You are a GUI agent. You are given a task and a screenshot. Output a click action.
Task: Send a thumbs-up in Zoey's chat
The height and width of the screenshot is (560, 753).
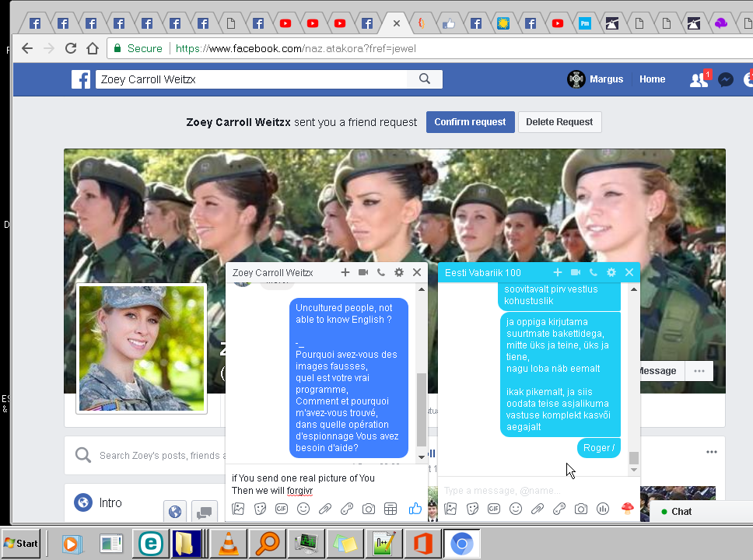point(415,509)
